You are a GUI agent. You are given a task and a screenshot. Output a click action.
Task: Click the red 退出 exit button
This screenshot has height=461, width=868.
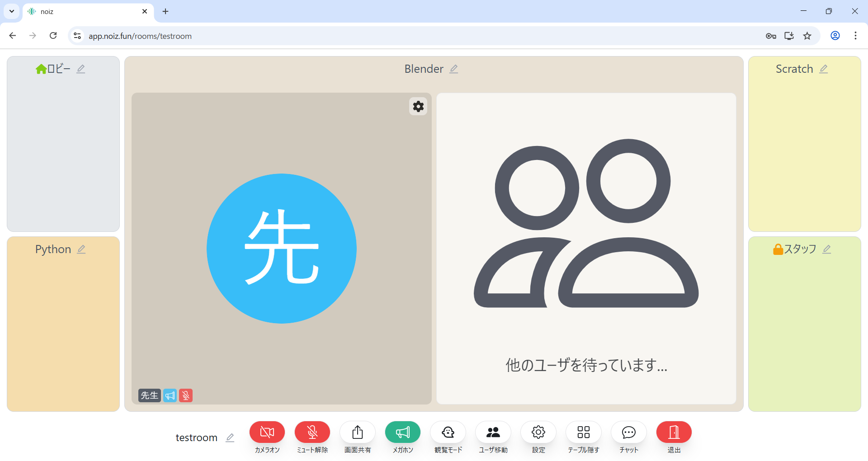tap(673, 432)
